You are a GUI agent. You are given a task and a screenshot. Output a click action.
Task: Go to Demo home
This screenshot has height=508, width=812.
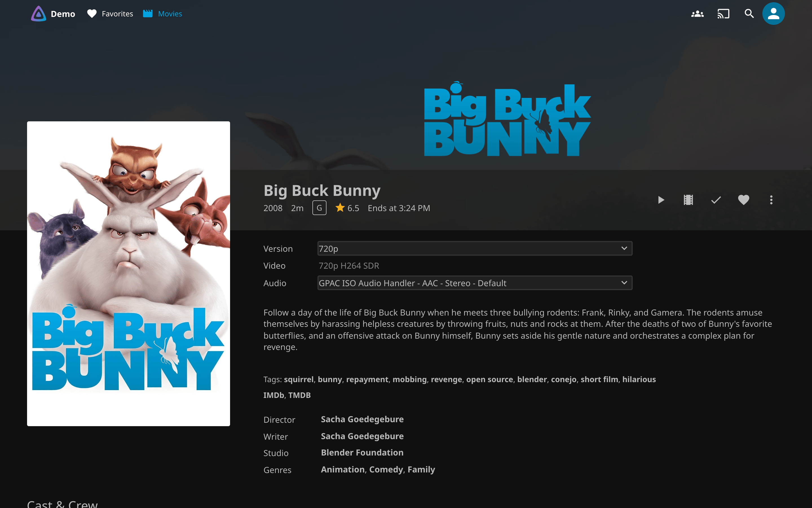point(63,14)
